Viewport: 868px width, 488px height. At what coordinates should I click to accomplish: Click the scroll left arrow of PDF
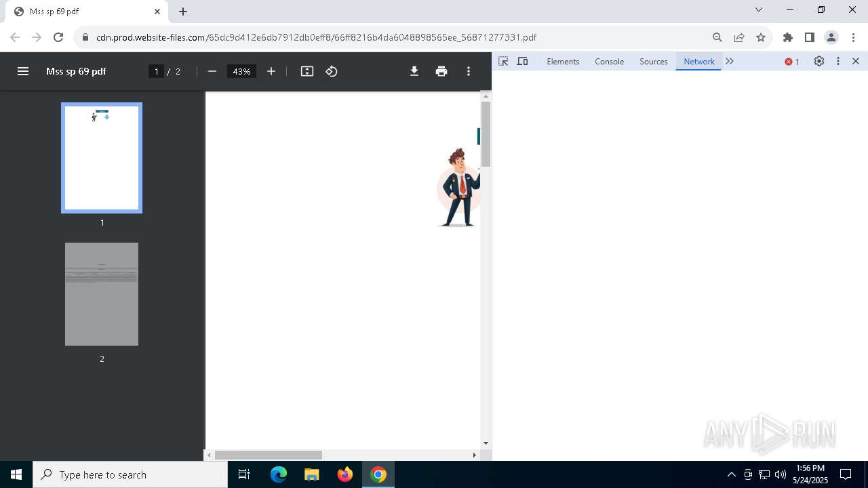tap(209, 455)
